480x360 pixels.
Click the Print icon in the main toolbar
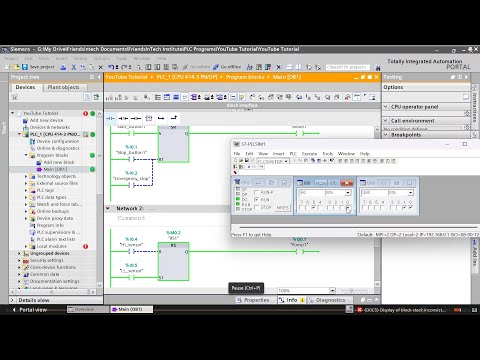tap(63, 67)
